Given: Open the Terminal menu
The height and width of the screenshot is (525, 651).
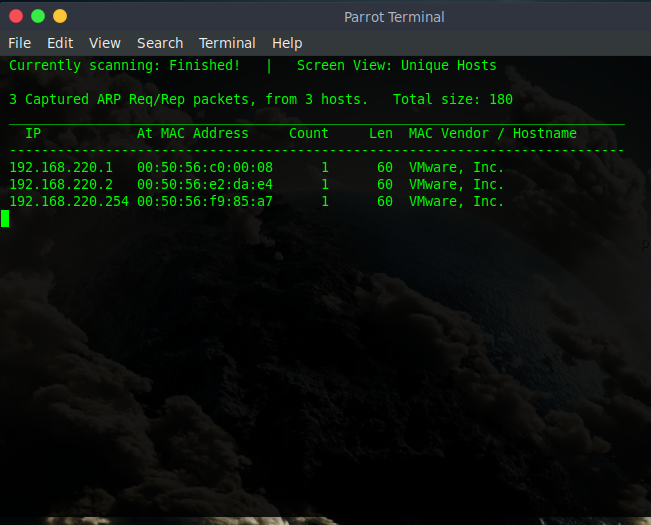Looking at the screenshot, I should click(x=227, y=43).
